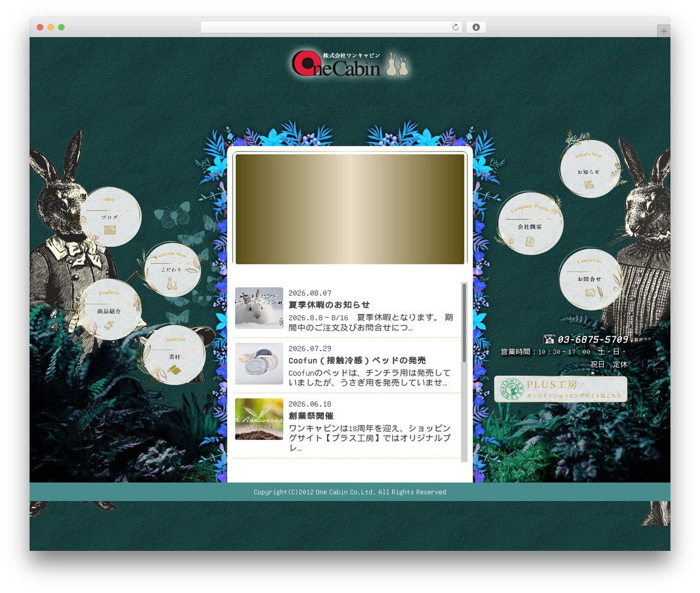The height and width of the screenshot is (593, 700).
Task: Click the 営業時間 business hours text
Action: [564, 358]
